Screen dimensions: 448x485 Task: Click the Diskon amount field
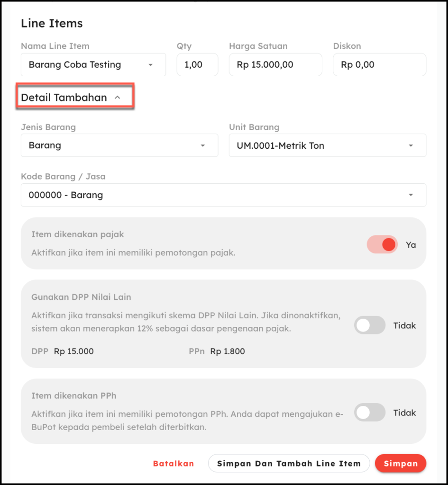(380, 64)
